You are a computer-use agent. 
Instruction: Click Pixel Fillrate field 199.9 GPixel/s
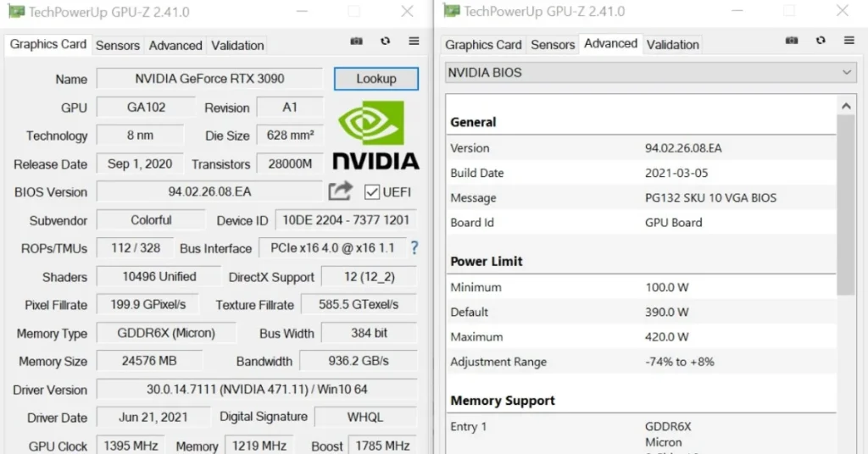tap(147, 305)
